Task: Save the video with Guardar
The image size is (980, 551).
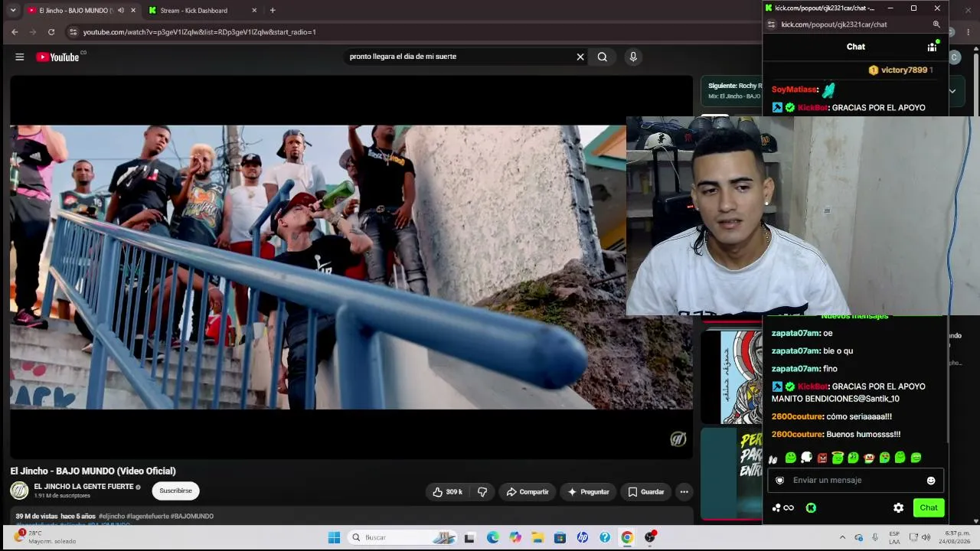Action: tap(646, 492)
